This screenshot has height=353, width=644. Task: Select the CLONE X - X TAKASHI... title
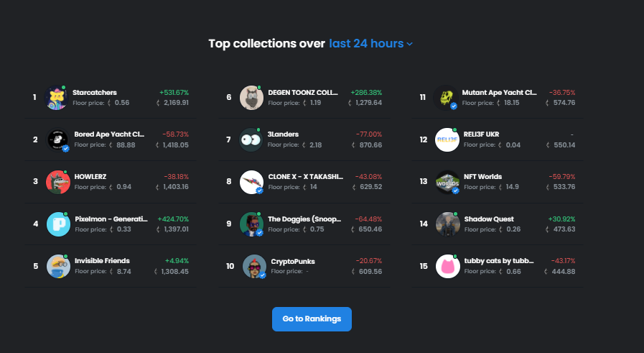306,177
